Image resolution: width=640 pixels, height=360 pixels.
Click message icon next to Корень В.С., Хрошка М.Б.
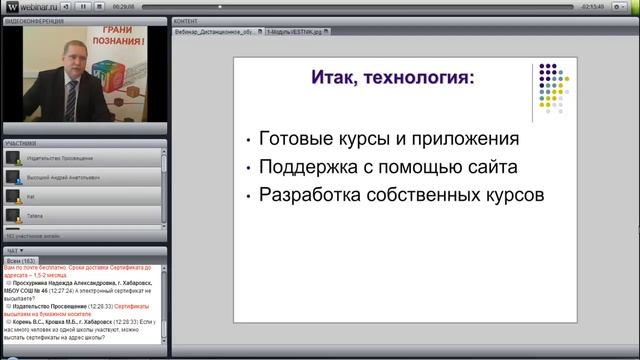8,322
